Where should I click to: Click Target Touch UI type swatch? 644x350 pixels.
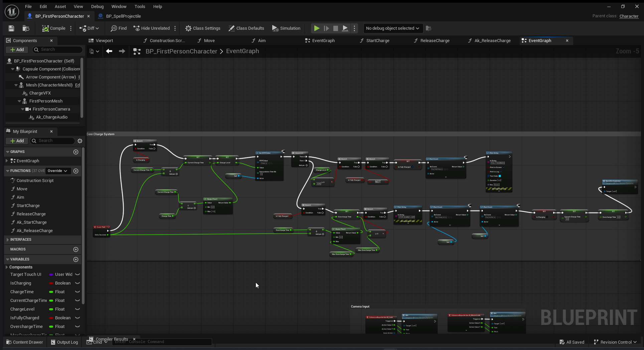pyautogui.click(x=51, y=275)
